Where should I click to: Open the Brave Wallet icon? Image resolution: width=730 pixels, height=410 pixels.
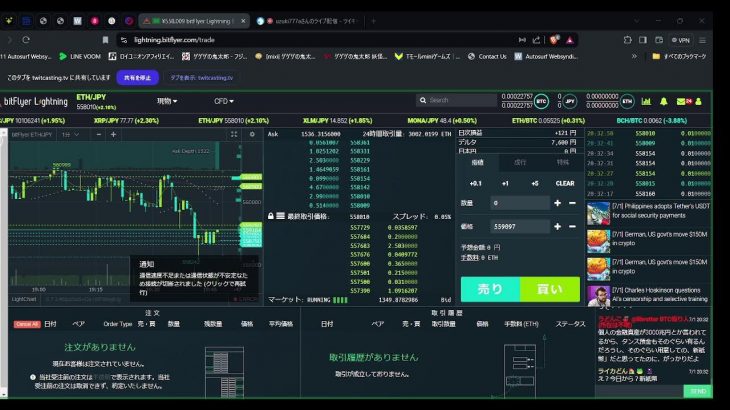[659, 40]
